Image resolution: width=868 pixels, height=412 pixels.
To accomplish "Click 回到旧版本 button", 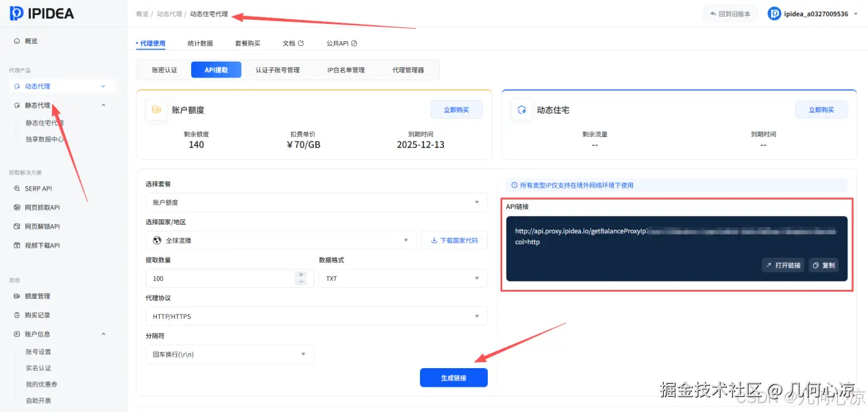I will (x=730, y=14).
